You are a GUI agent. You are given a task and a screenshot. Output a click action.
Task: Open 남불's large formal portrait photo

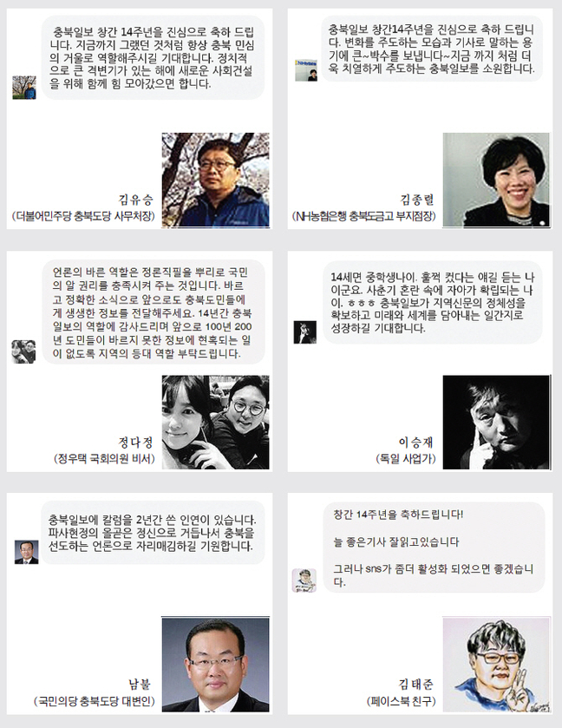tap(215, 665)
